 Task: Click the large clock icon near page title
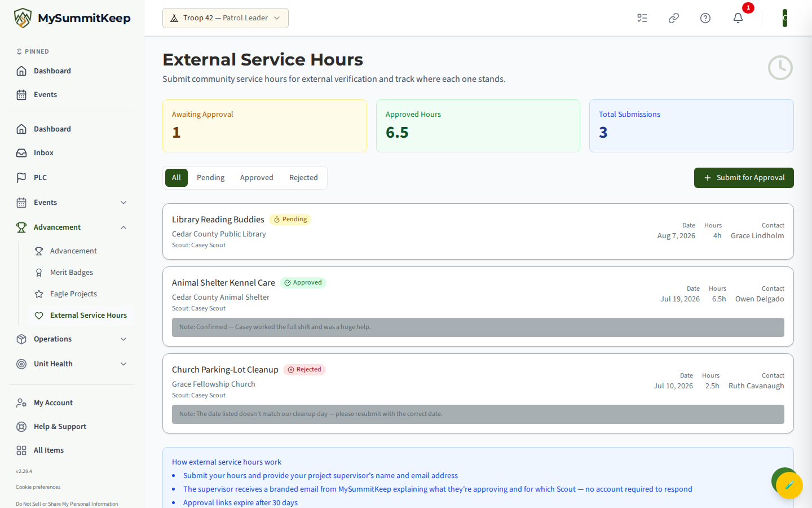coord(780,68)
